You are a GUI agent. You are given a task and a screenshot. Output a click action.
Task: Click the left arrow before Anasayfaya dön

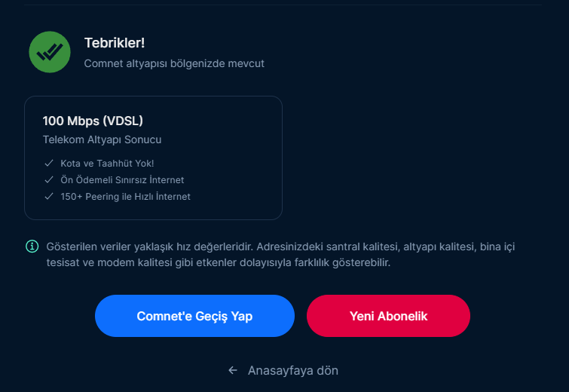pos(233,370)
